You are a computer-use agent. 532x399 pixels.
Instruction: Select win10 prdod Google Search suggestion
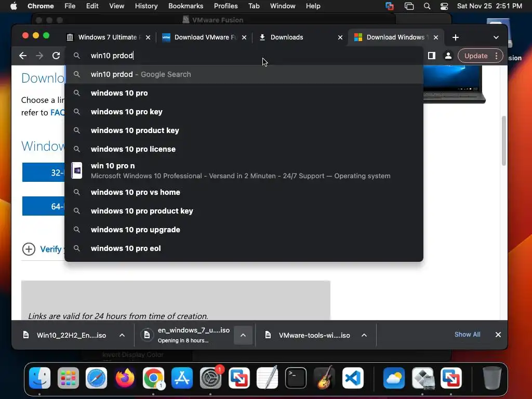coord(244,74)
